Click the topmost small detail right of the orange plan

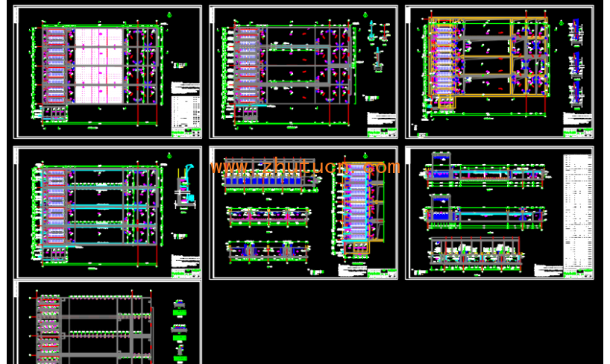pyautogui.click(x=575, y=31)
